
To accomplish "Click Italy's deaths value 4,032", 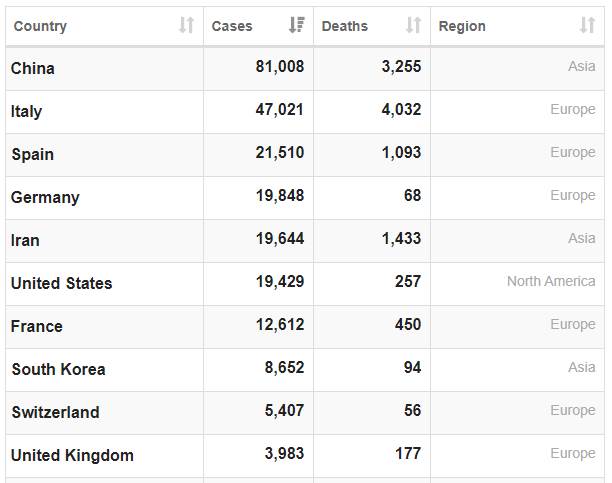I will pyautogui.click(x=401, y=110).
